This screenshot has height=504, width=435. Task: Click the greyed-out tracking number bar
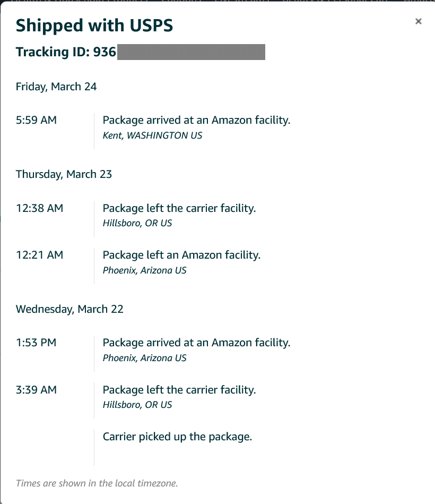point(190,52)
